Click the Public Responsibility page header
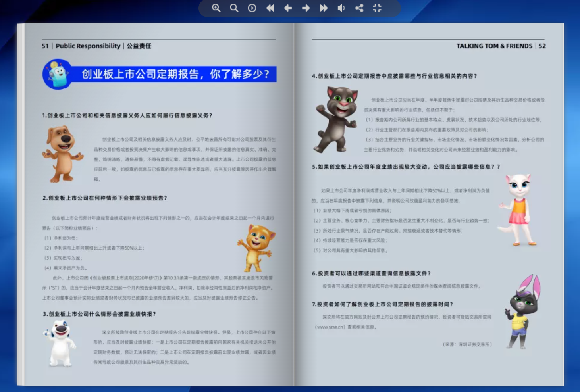580x392 pixels. click(x=88, y=46)
